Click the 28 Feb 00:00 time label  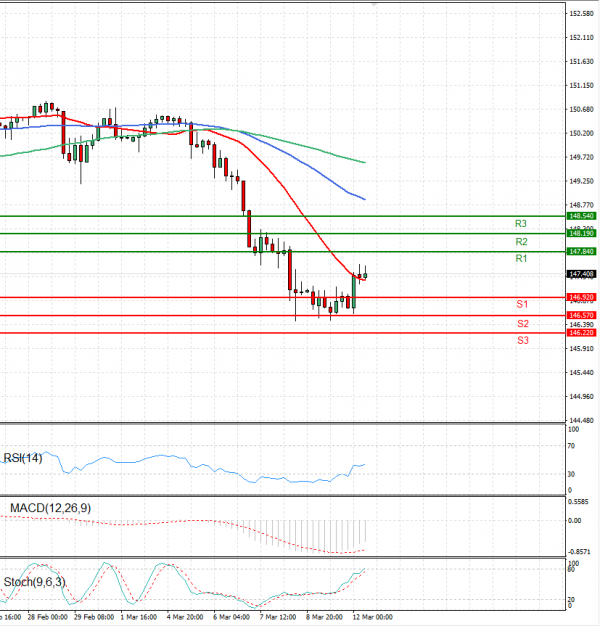coord(48,617)
